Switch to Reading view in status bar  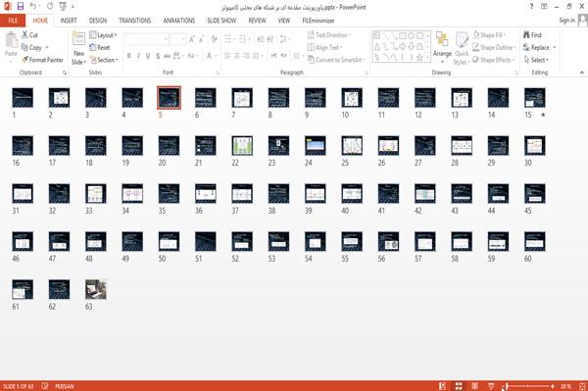[474, 386]
